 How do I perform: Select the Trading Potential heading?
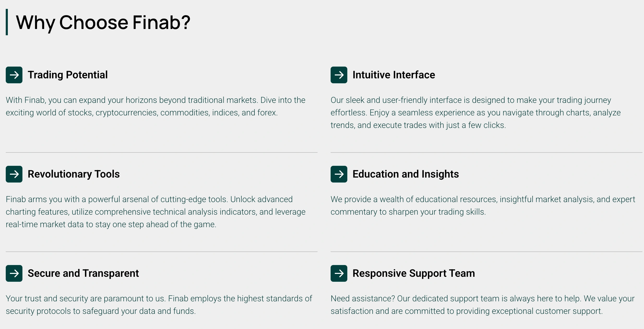[x=68, y=75]
